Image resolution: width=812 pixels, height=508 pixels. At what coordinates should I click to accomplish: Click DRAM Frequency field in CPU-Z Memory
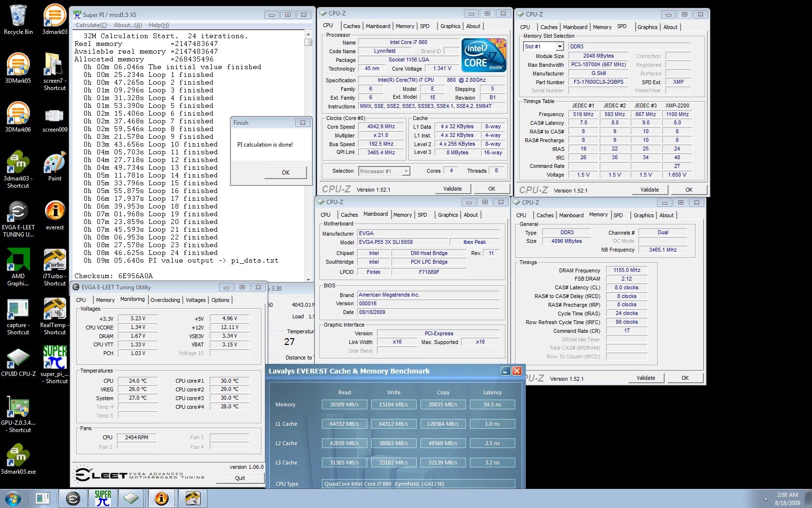pyautogui.click(x=627, y=270)
